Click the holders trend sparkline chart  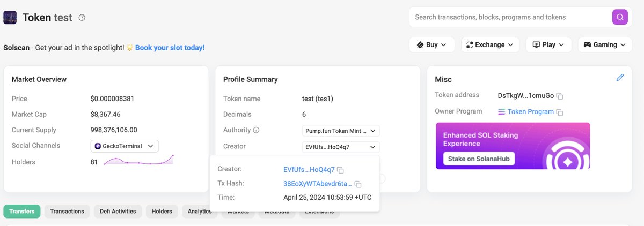tap(138, 160)
